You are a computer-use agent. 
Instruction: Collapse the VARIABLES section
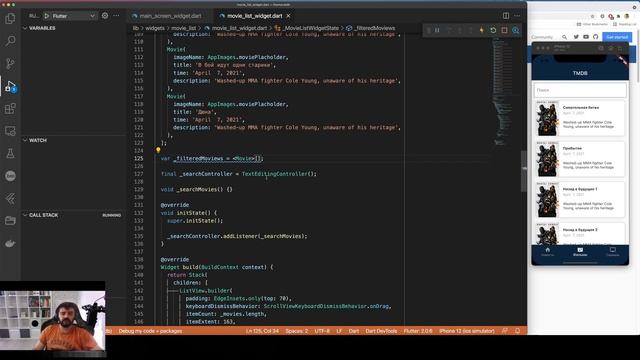(x=74, y=28)
